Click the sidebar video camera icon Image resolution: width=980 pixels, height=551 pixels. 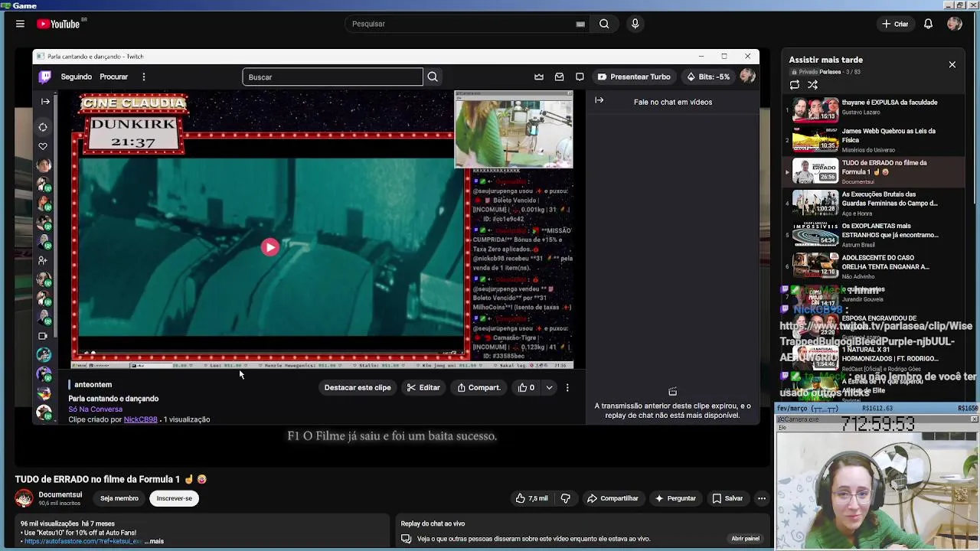[43, 336]
